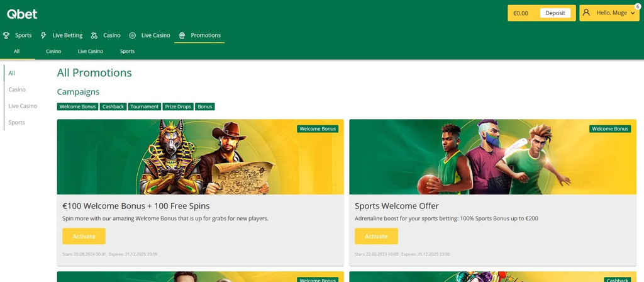This screenshot has width=644, height=282.
Task: Filter campaigns by Cashback tag
Action: 113,106
